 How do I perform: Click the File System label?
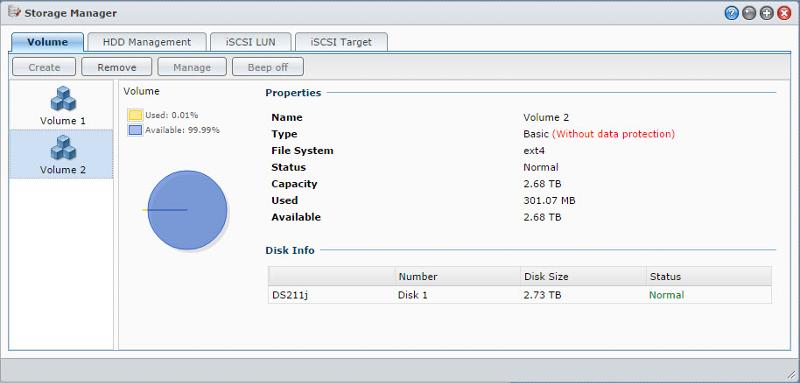click(x=302, y=151)
